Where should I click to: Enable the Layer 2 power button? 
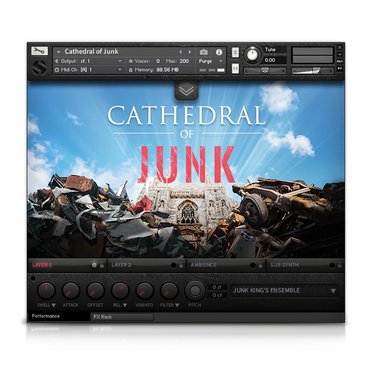(x=173, y=265)
